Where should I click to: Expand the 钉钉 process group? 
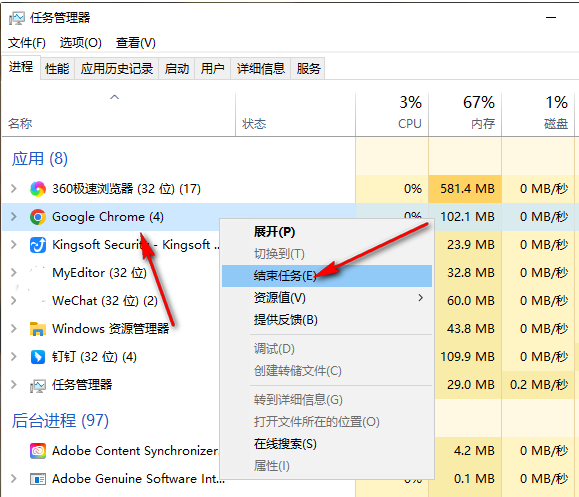point(14,357)
